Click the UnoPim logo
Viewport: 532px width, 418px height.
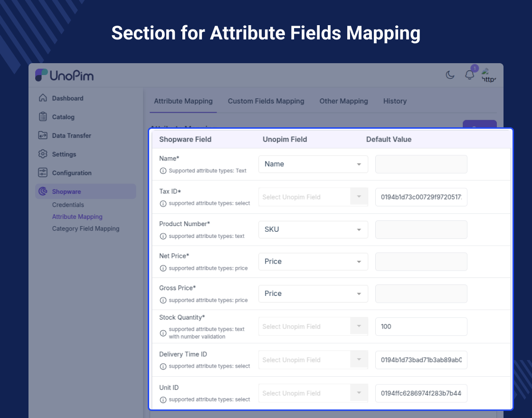pyautogui.click(x=65, y=75)
